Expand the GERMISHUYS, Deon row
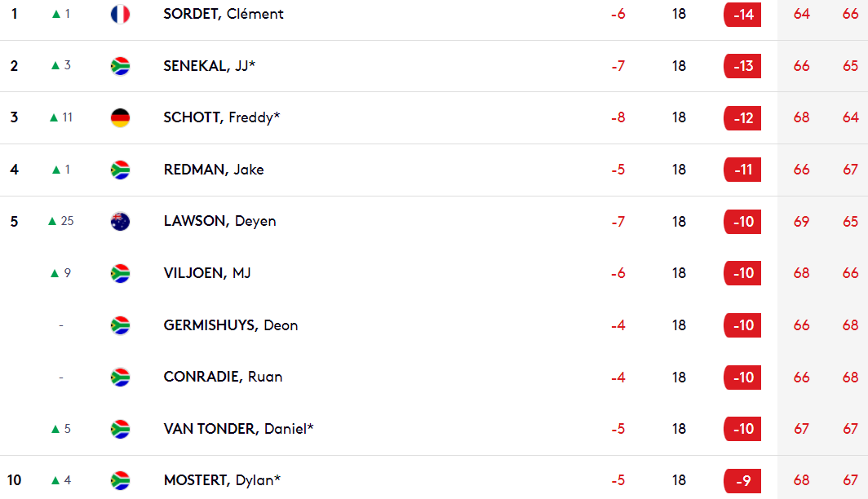The width and height of the screenshot is (868, 499). click(x=434, y=325)
